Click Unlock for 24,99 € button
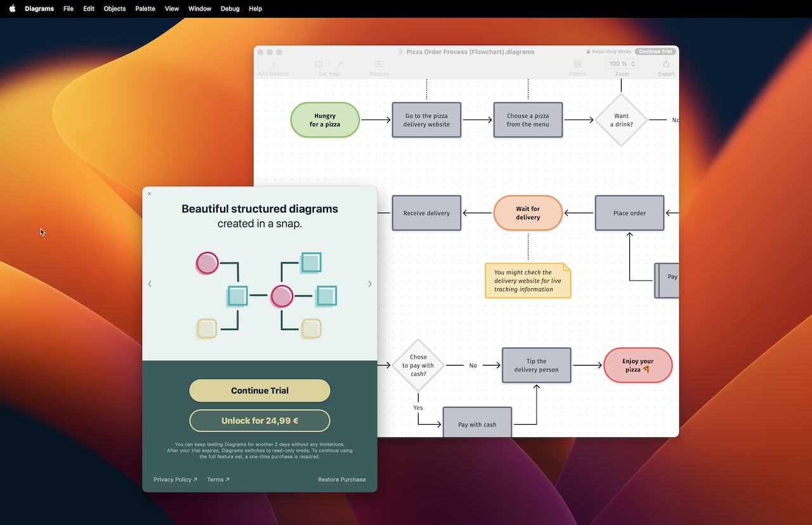812x525 pixels. click(259, 421)
